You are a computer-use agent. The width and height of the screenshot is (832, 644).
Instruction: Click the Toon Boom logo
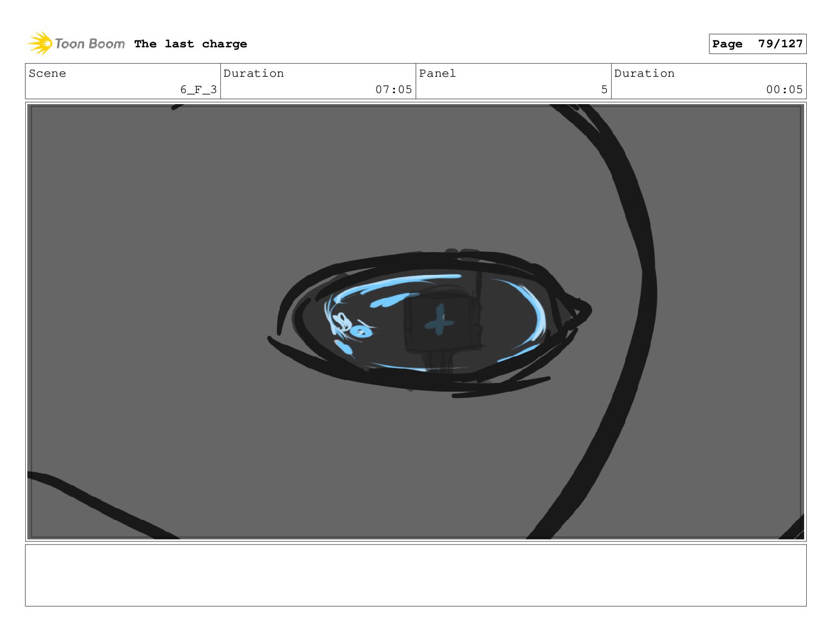[76, 44]
